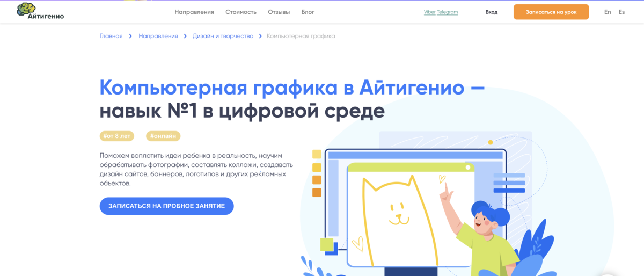Click Записаться на пробное занятие button
This screenshot has height=276, width=644.
pyautogui.click(x=166, y=206)
